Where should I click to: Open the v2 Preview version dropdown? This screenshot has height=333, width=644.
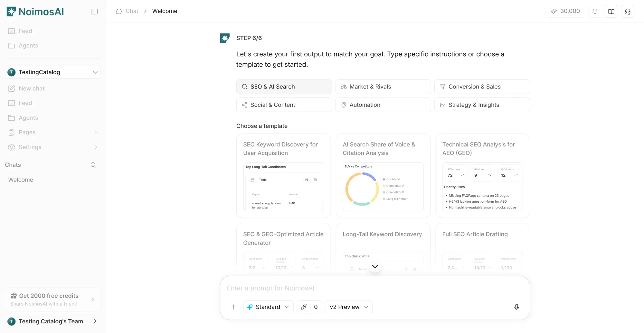349,307
